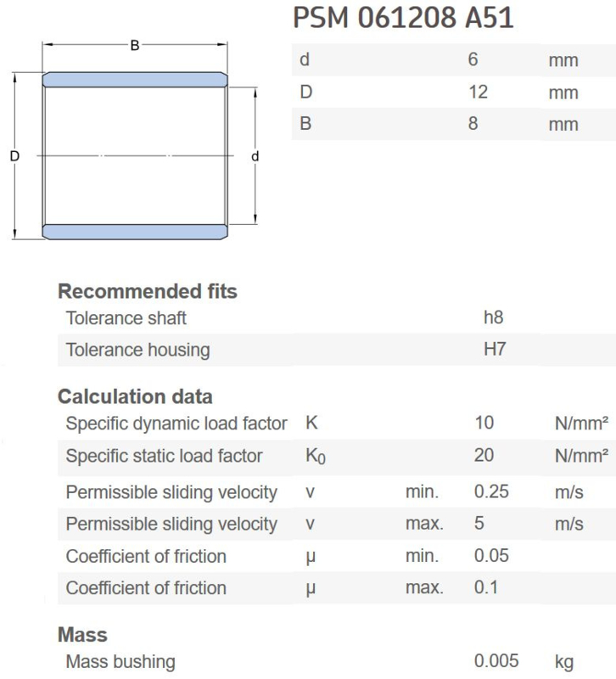Select the Tolerance housing H7 row

click(x=337, y=350)
